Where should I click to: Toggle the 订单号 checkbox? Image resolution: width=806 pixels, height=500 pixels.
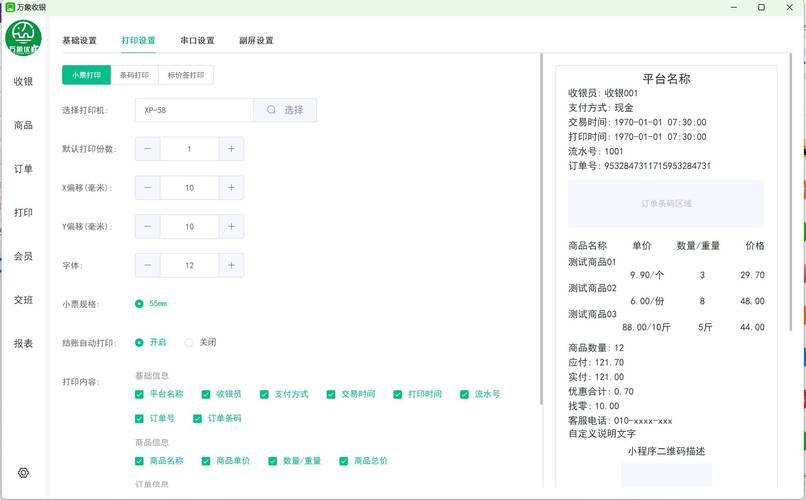(x=139, y=418)
